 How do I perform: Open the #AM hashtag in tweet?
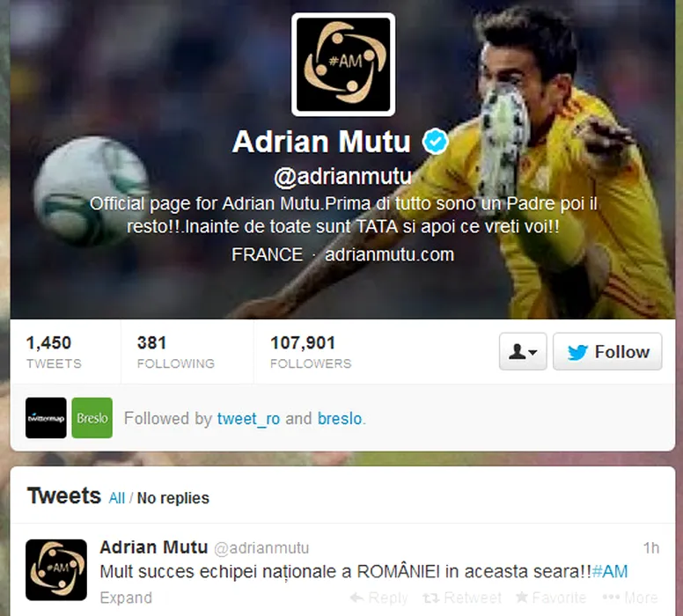[610, 571]
